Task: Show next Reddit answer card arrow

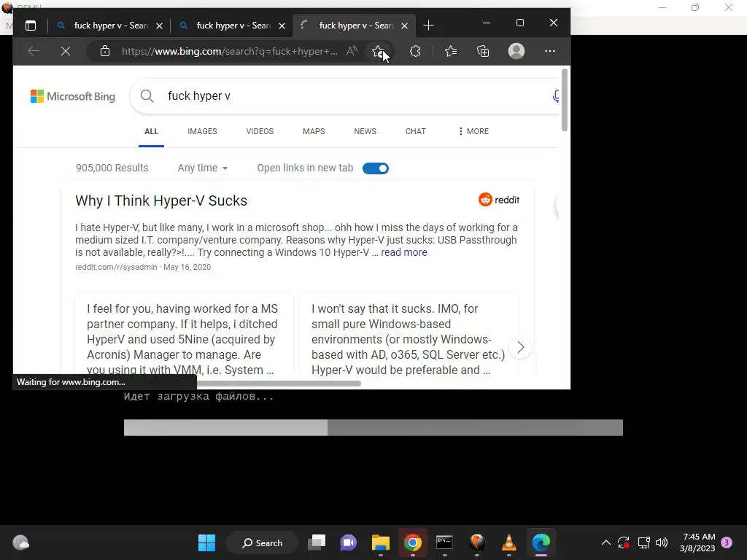Action: [520, 348]
